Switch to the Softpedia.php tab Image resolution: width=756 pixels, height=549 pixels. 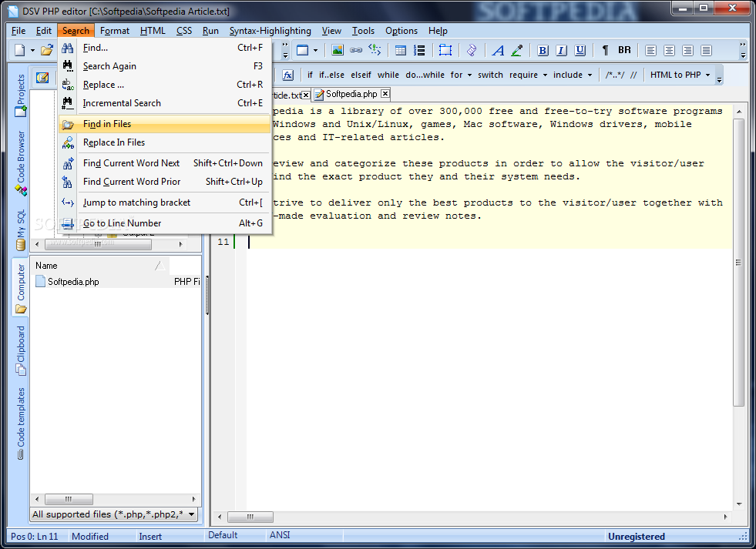click(x=351, y=94)
